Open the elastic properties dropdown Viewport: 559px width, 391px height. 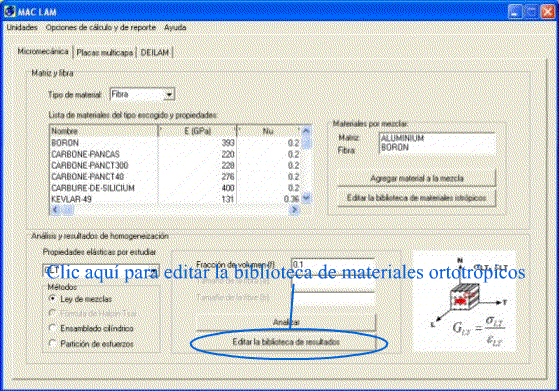click(154, 271)
